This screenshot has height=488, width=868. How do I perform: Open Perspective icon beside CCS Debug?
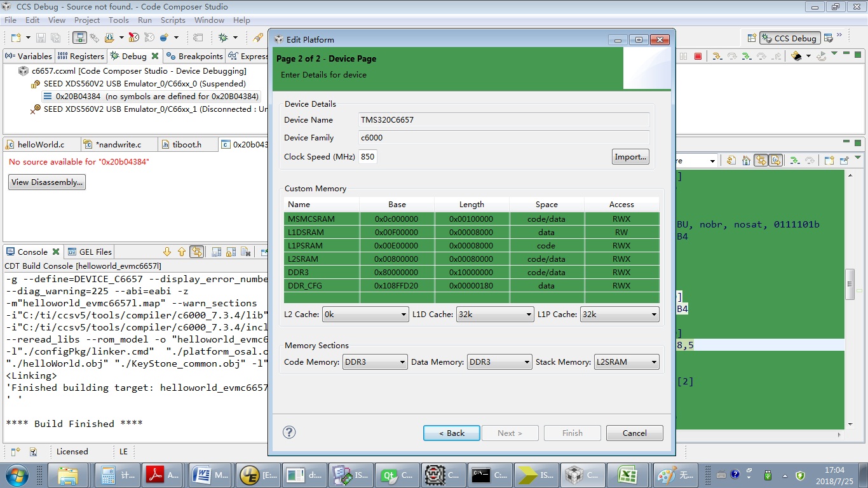tap(752, 38)
